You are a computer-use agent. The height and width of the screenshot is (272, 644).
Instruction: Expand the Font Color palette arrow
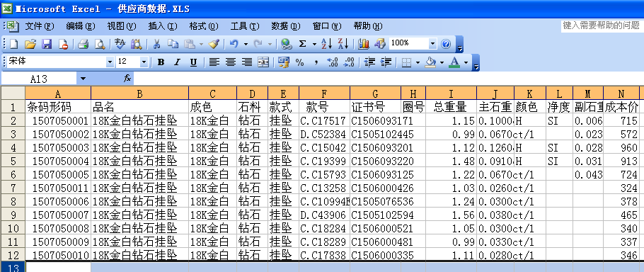[466, 62]
